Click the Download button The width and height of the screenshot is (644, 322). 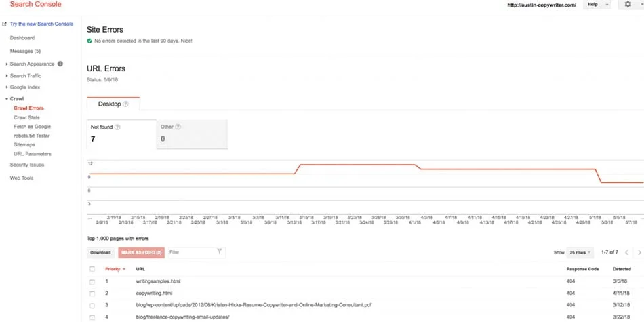(100, 252)
